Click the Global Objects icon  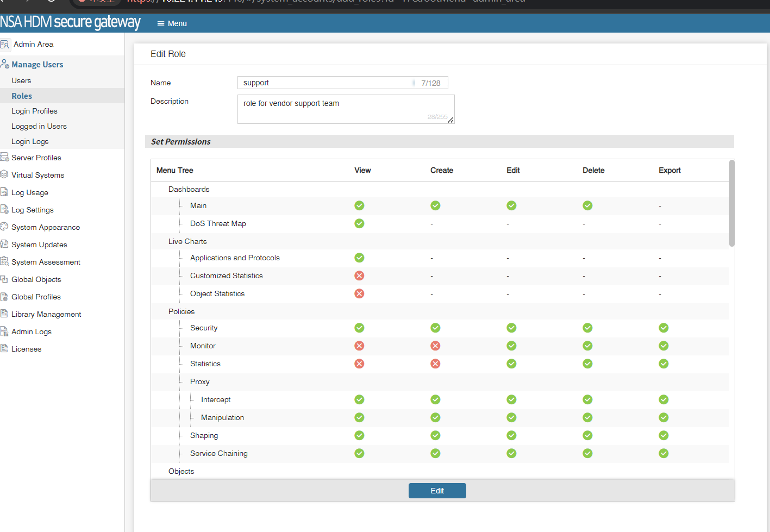(4, 279)
